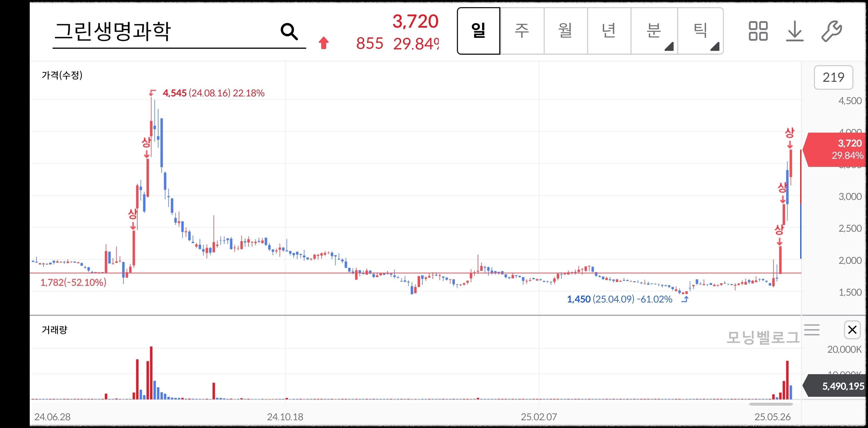
Task: Select the 일 (daily) chart tab
Action: (x=479, y=31)
